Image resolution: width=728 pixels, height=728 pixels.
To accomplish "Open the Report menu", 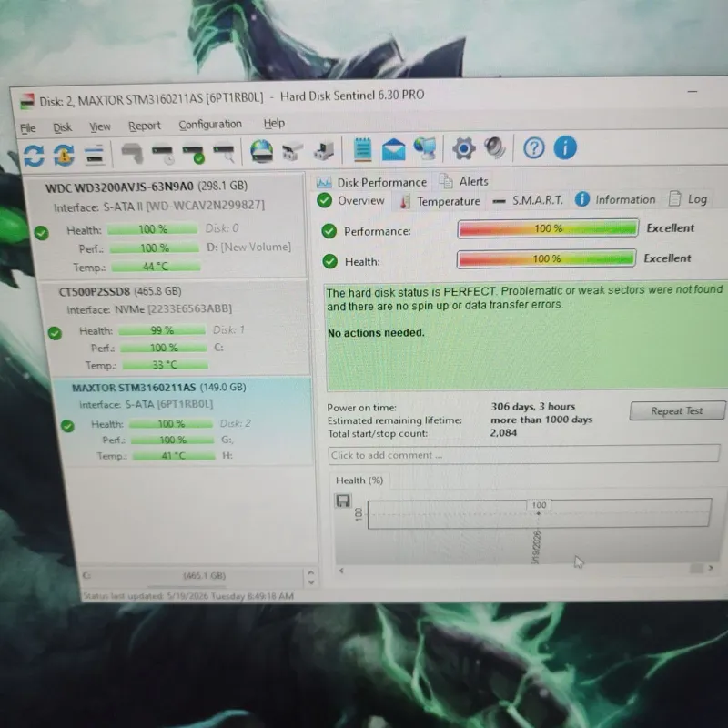I will tap(145, 126).
